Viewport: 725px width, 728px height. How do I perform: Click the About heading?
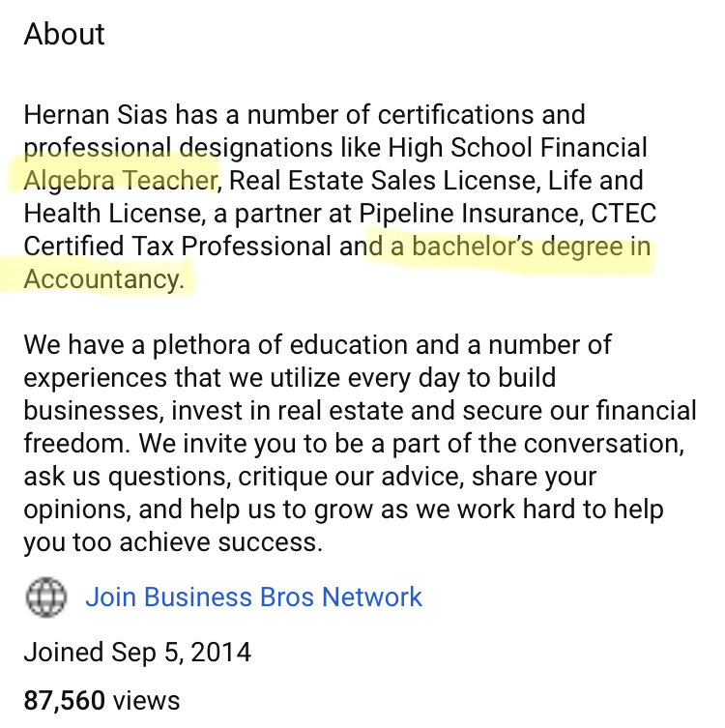coord(65,35)
